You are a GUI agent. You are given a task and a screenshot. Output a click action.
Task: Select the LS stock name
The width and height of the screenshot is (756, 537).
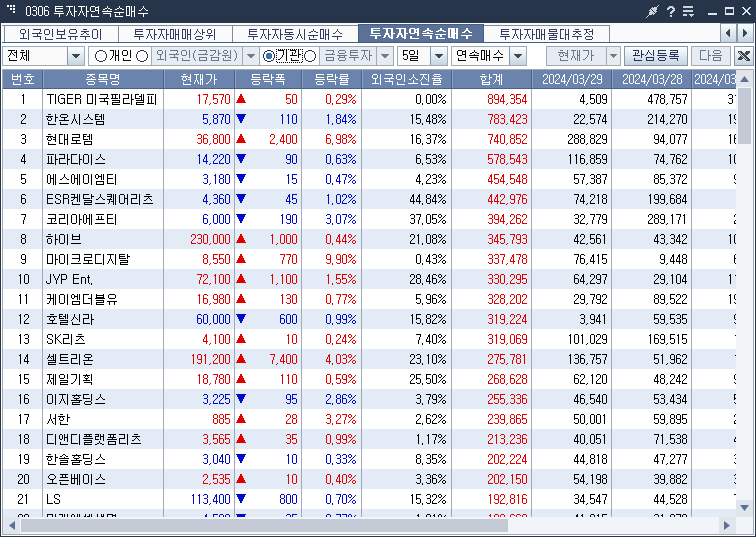(x=53, y=499)
